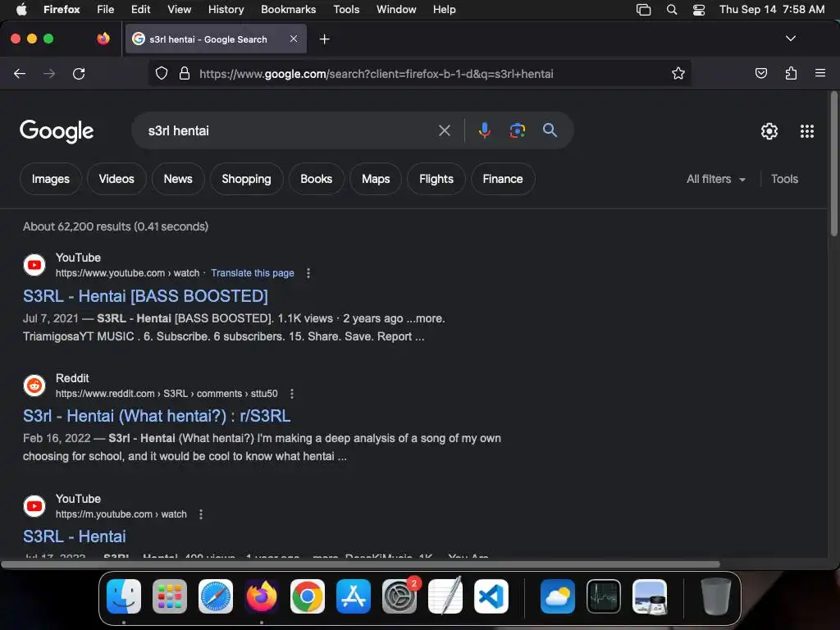This screenshot has height=630, width=840.
Task: Open Google quick settings gear
Action: coord(769,131)
